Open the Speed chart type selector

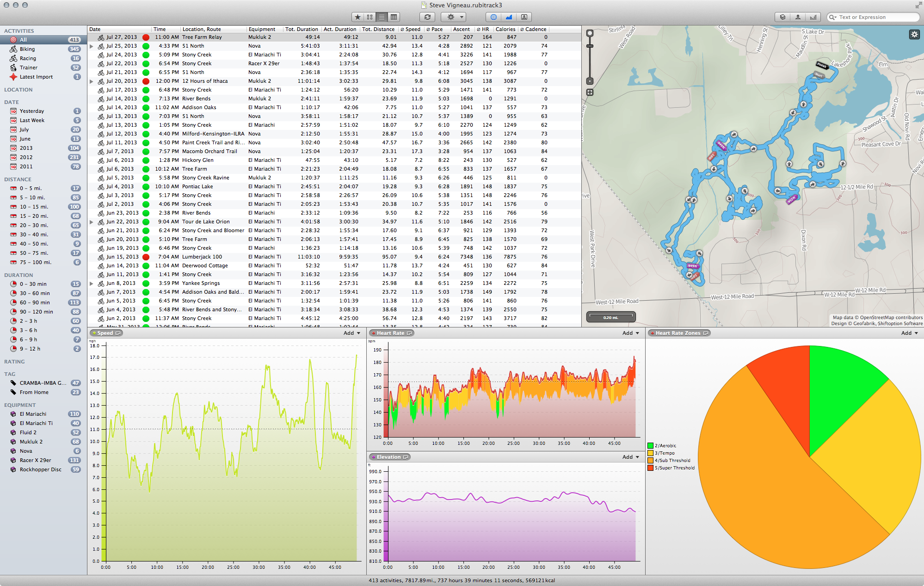(x=106, y=333)
